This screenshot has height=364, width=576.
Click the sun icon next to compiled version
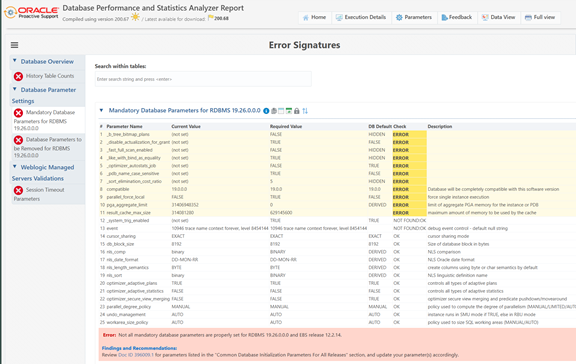point(135,17)
